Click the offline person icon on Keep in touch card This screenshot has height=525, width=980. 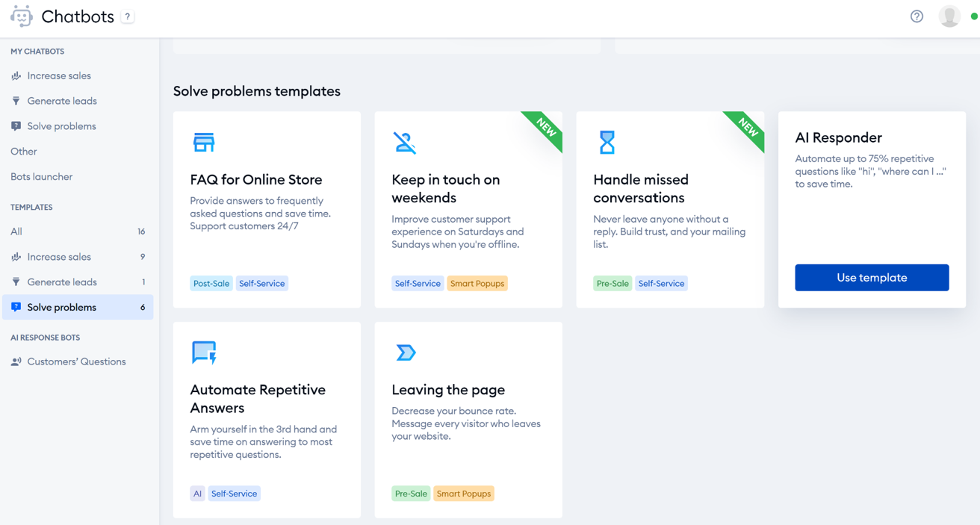coord(405,142)
